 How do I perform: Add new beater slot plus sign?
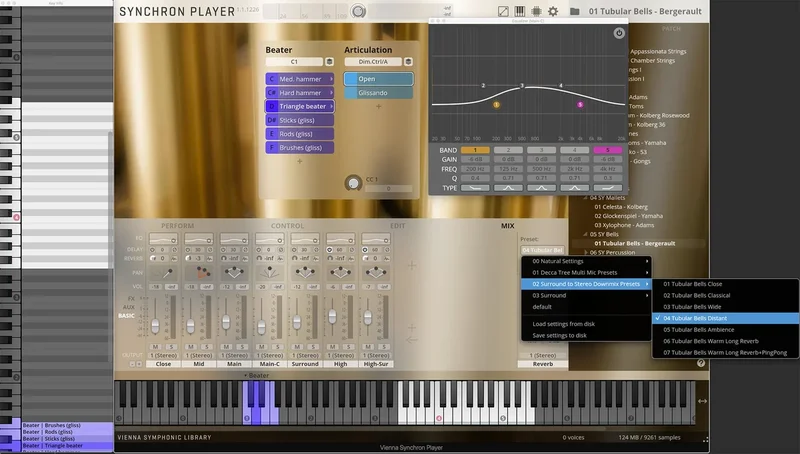pos(299,161)
